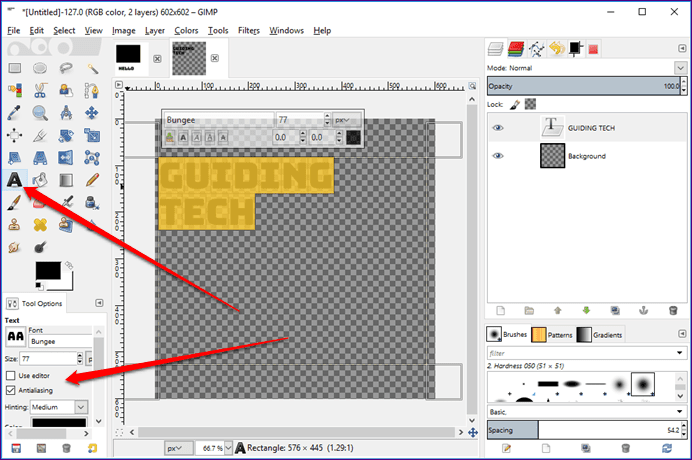
Task: Create a new layer in Layers panel
Action: click(500, 311)
